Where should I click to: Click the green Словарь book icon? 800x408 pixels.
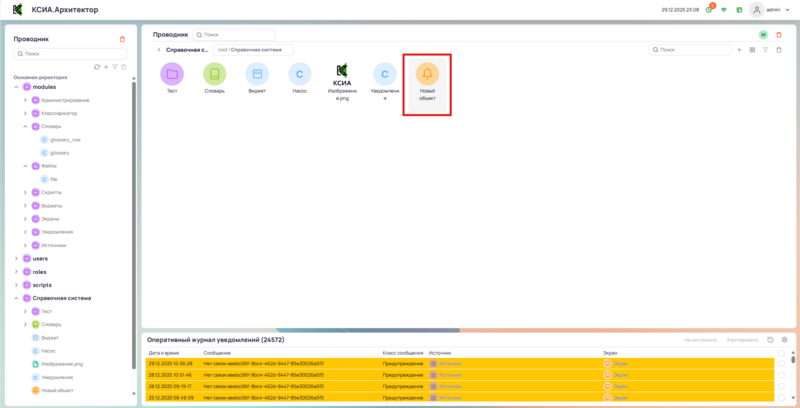[x=214, y=75]
